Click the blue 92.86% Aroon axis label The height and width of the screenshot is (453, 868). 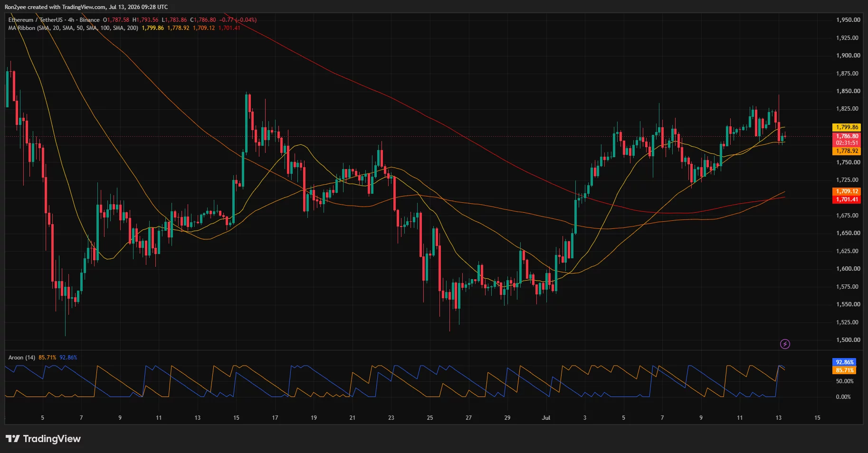coord(844,362)
